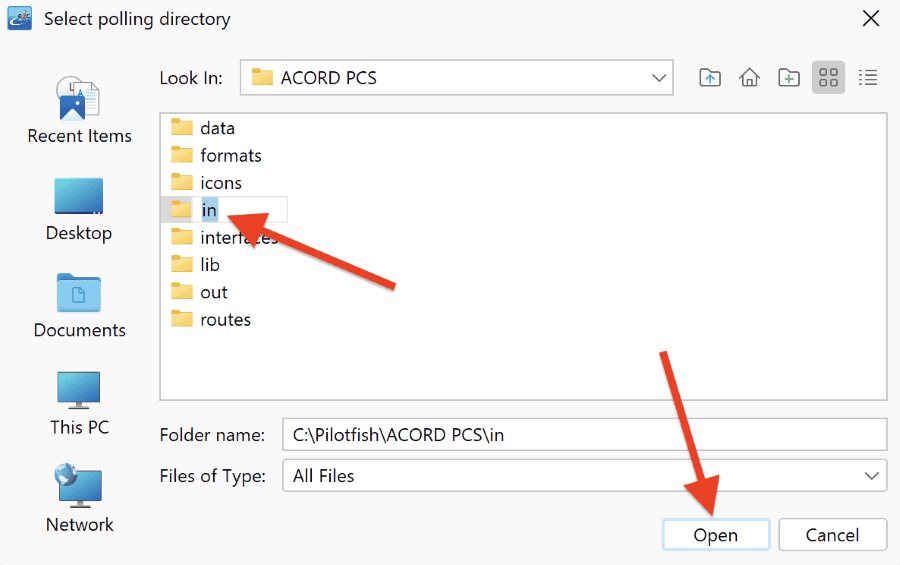Screen dimensions: 900x565
Task: Switch to details list view
Action: click(x=868, y=78)
